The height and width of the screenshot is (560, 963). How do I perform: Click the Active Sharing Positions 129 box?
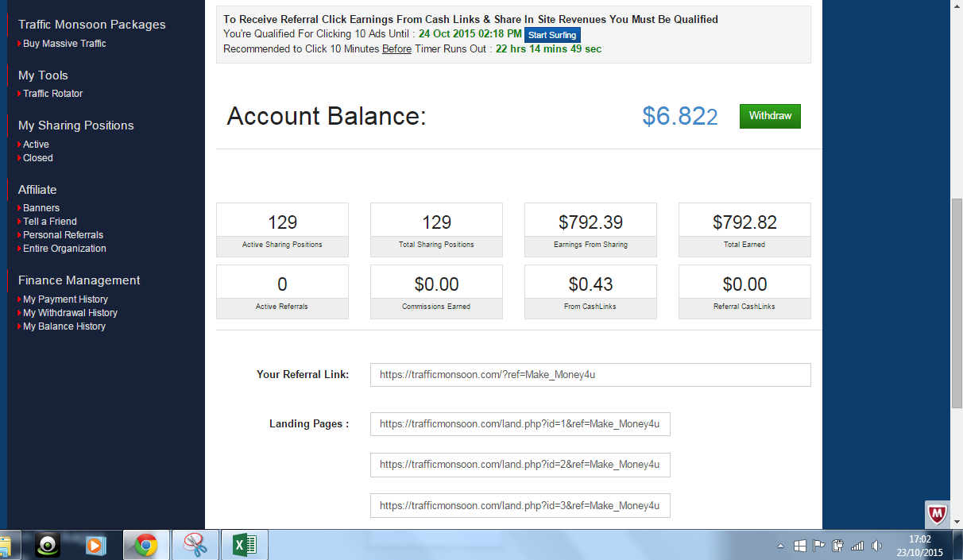[282, 230]
